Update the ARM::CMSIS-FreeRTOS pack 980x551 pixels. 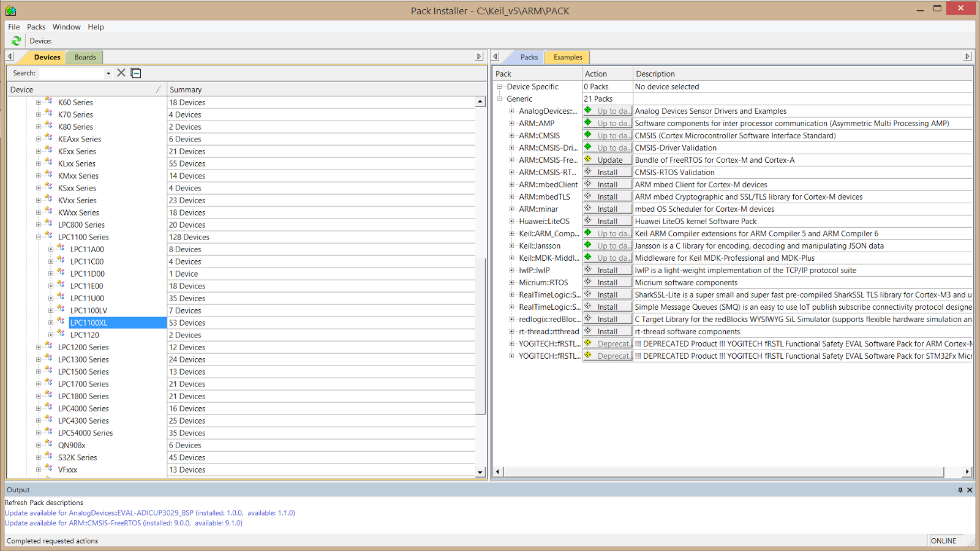[607, 160]
